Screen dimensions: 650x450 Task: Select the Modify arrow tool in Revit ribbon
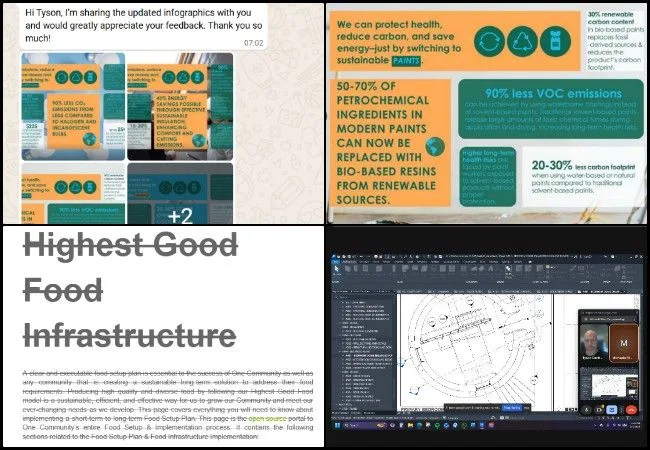tap(336, 269)
